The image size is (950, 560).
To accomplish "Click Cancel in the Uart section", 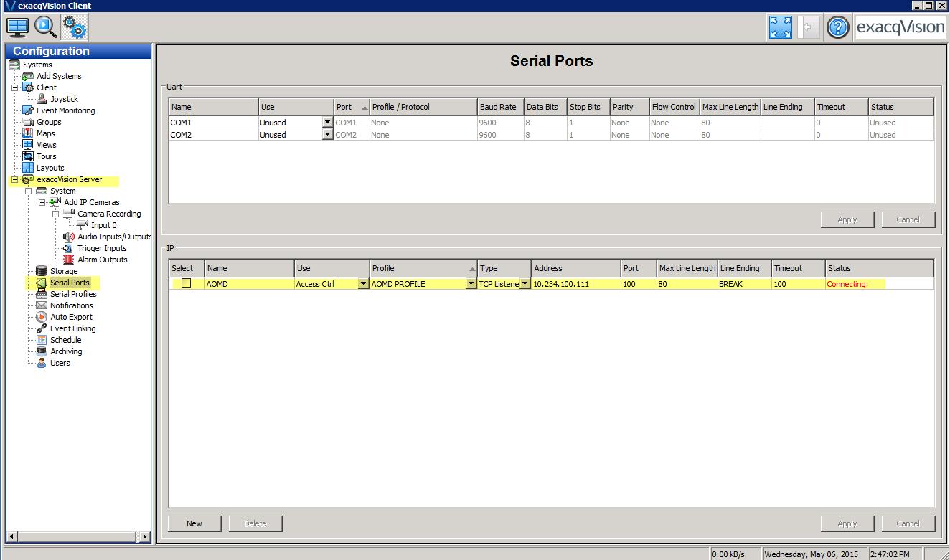I will click(x=908, y=219).
